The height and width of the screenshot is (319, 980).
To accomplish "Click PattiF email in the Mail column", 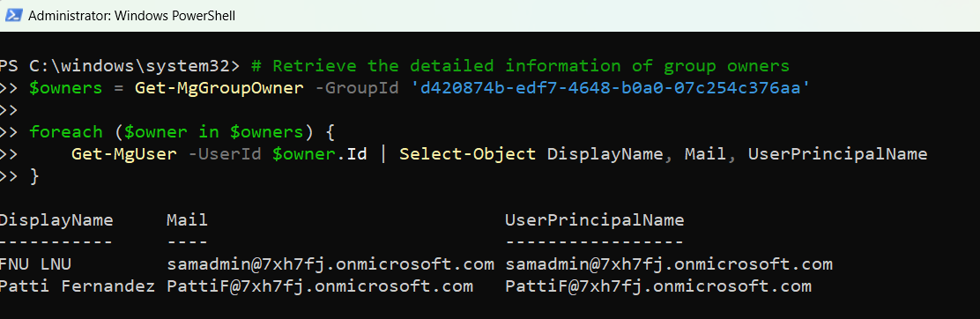I will tap(320, 286).
